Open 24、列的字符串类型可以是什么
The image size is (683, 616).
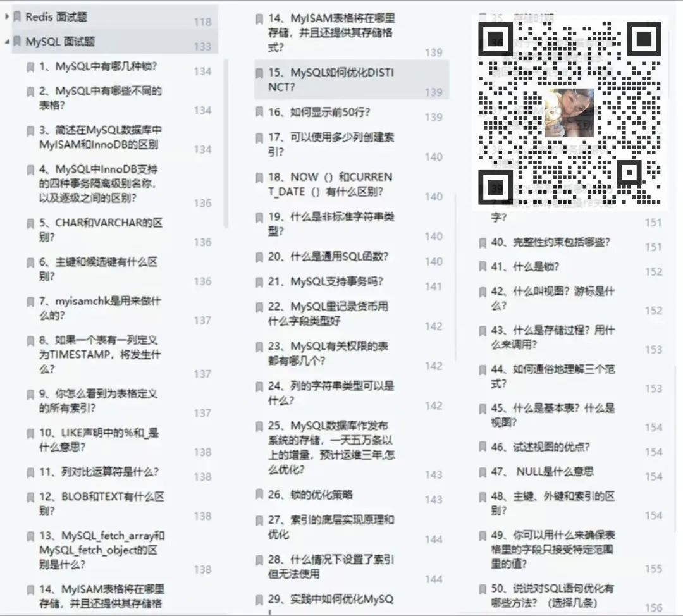(331, 393)
